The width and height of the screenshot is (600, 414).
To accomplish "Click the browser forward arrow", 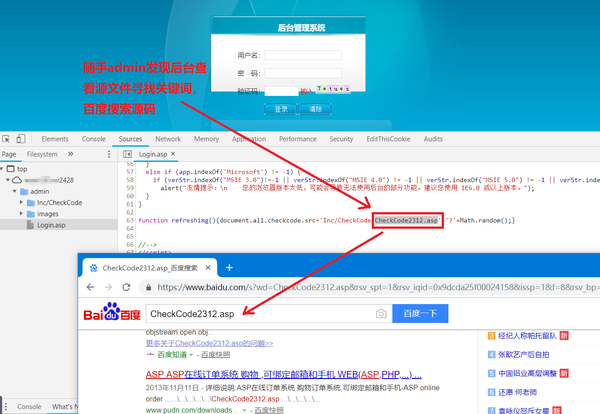I will point(108,287).
